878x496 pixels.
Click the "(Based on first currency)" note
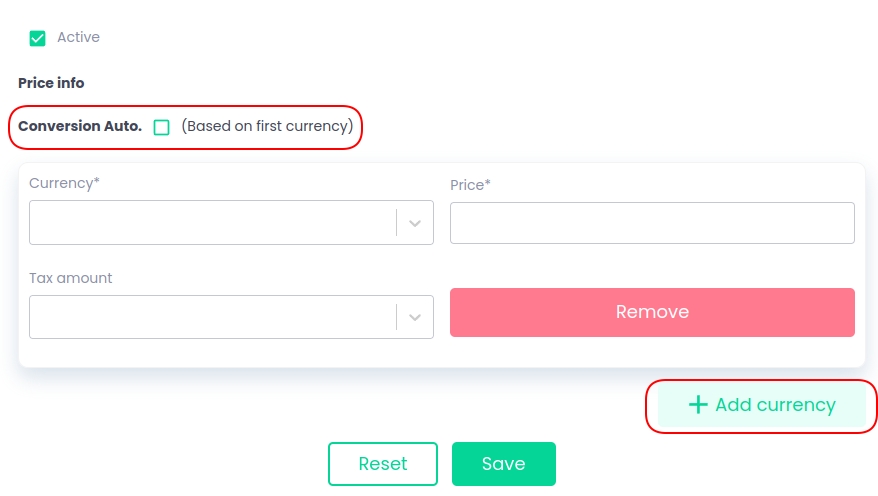[x=267, y=127]
